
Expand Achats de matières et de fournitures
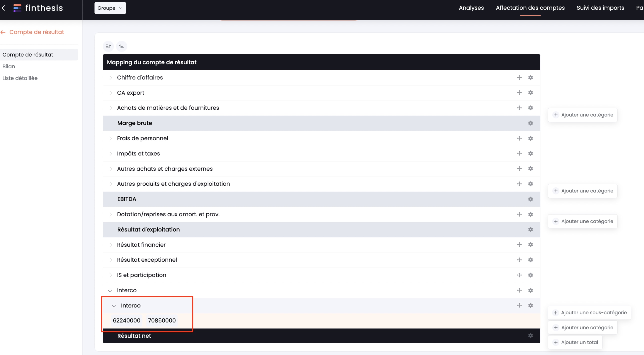[111, 108]
